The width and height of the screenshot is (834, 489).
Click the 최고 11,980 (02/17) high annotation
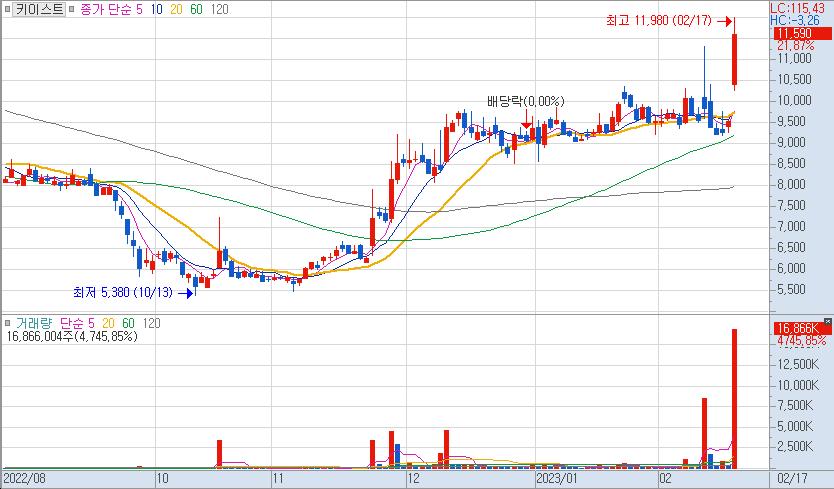coord(658,21)
